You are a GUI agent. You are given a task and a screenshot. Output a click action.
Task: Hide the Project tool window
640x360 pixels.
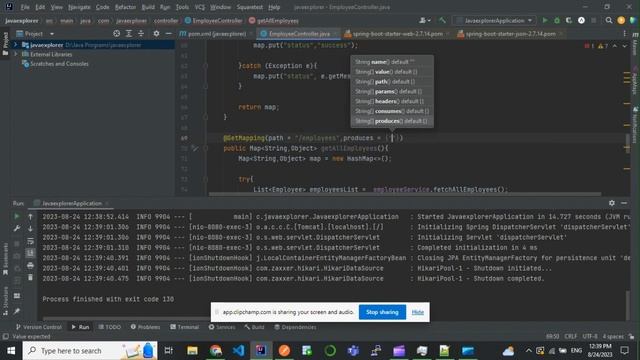[x=169, y=34]
